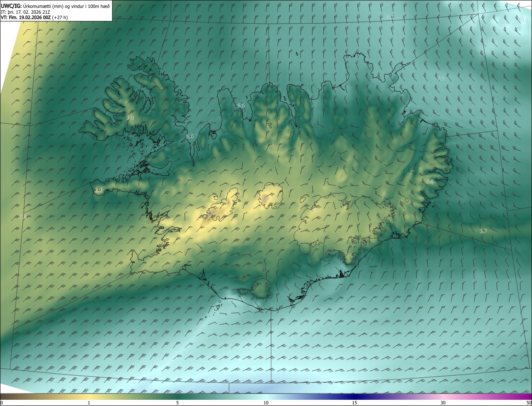532x406 pixels.
Task: Click the '2.6' value off the west coast
Action: coord(23,217)
